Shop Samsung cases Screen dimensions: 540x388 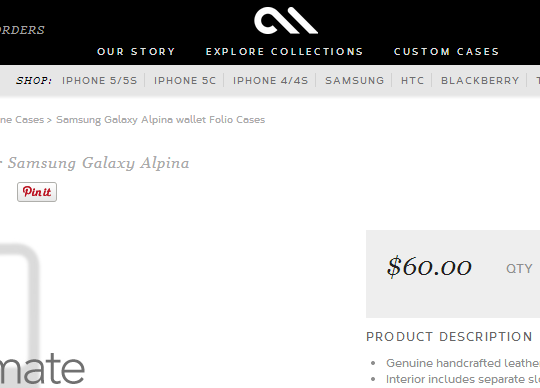(x=355, y=81)
